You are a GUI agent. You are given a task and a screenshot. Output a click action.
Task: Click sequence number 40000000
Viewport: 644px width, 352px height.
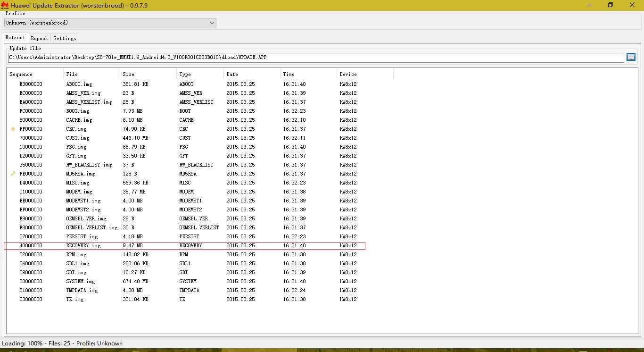coord(31,245)
